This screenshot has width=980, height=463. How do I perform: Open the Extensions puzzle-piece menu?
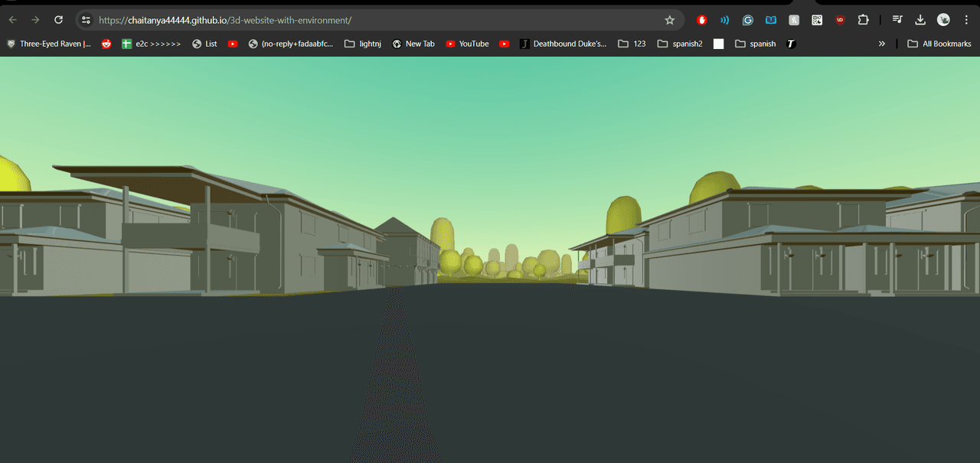pos(864,20)
